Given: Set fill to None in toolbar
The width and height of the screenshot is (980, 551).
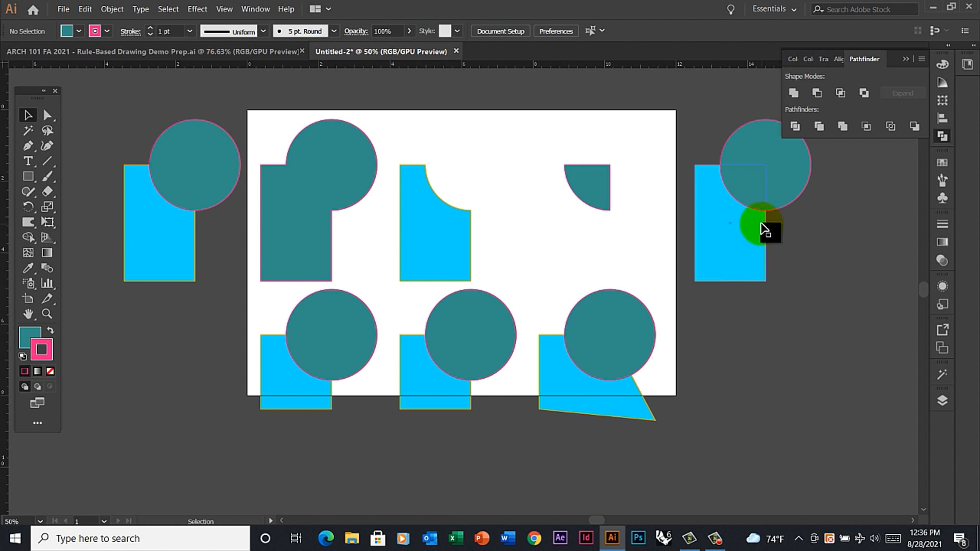Looking at the screenshot, I should (50, 371).
